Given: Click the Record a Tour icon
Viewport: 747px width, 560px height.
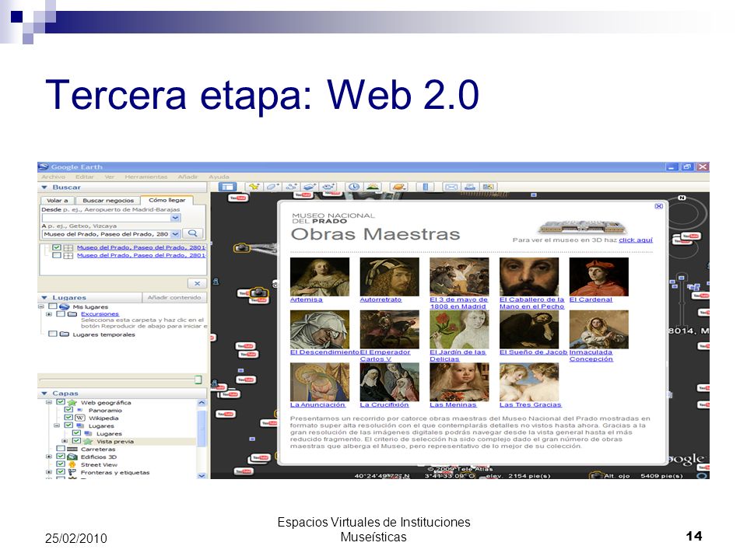Looking at the screenshot, I should pyautogui.click(x=328, y=187).
